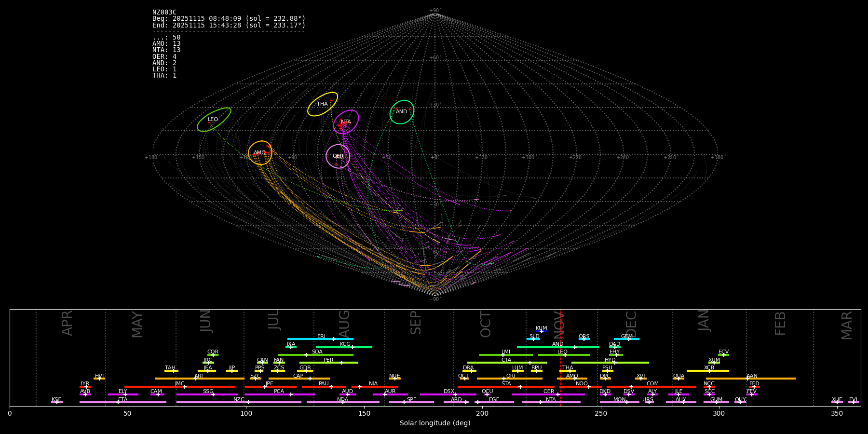Select the LYR shower label on timeline
The image size is (868, 434).
[85, 384]
